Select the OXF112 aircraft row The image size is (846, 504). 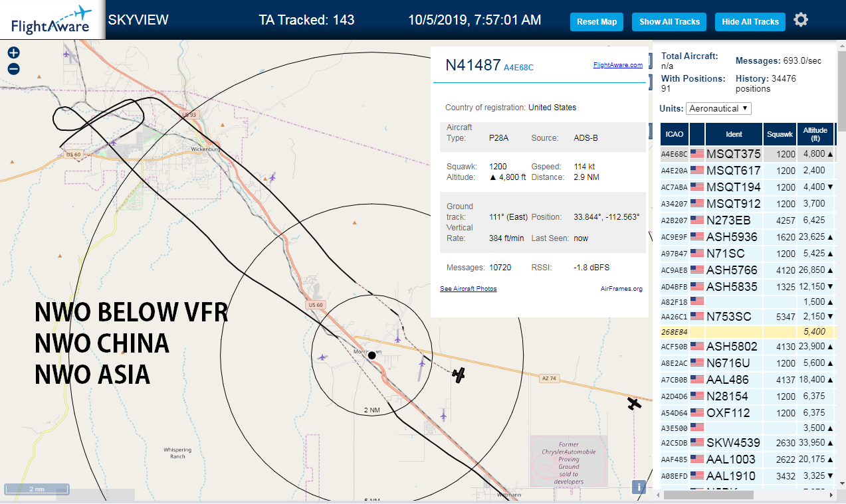748,412
